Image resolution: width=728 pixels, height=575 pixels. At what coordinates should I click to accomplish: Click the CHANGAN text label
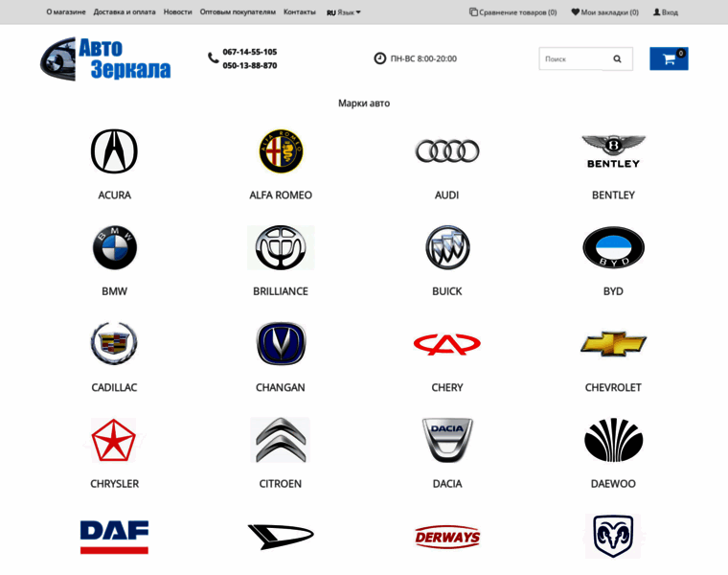pos(281,387)
